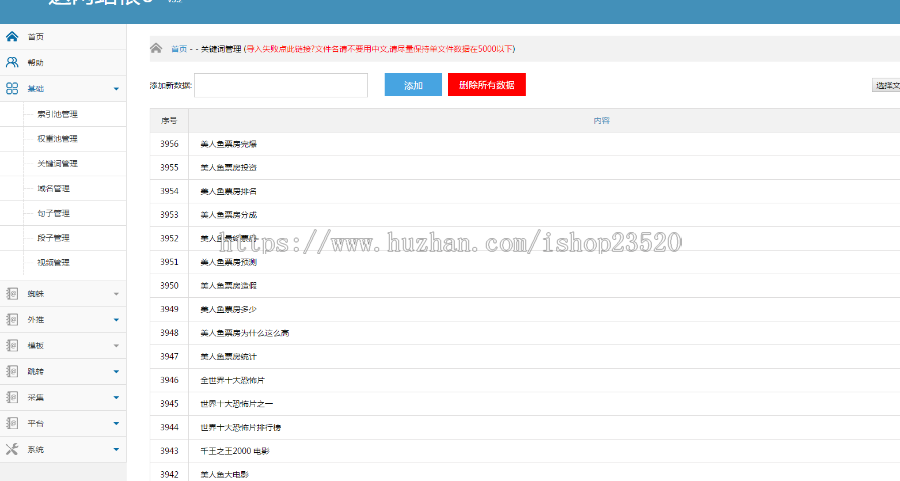Click the gray home icon in breadcrumb
The width and height of the screenshot is (900, 481).
click(x=156, y=48)
